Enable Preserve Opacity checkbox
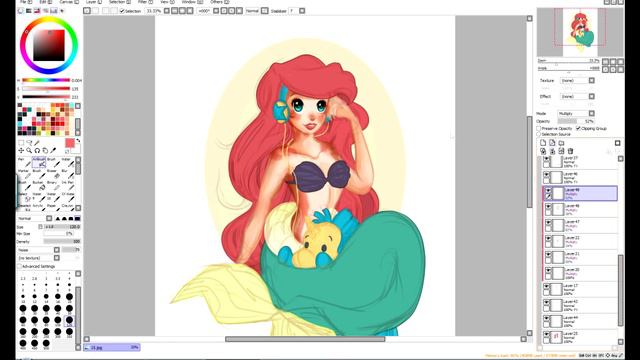The width and height of the screenshot is (640, 360). click(539, 129)
